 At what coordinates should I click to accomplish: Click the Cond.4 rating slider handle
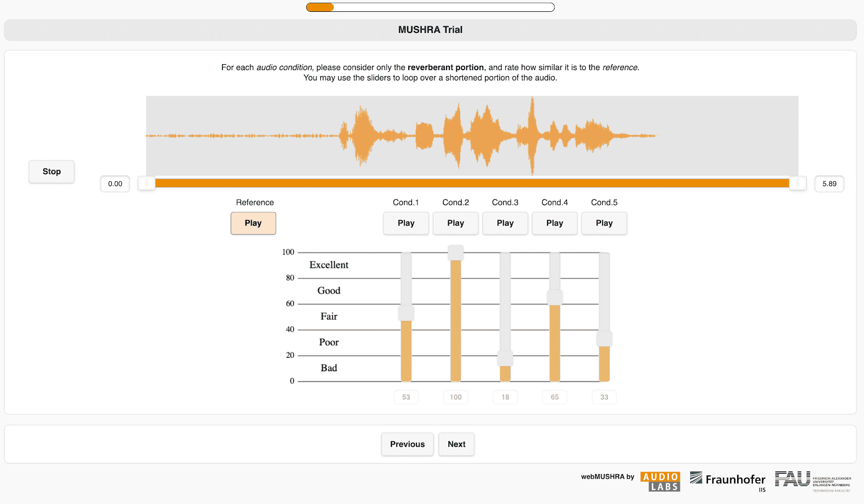tap(555, 297)
